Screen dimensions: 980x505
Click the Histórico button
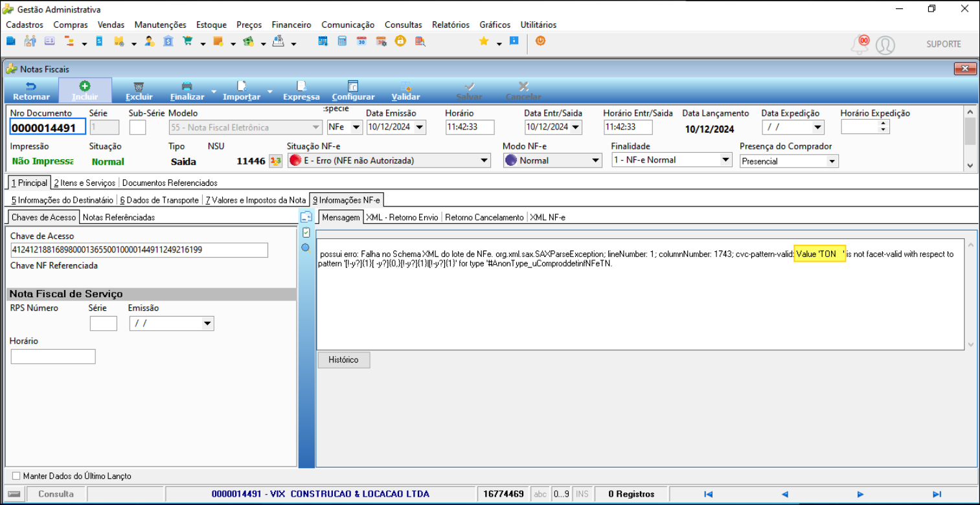coord(343,360)
